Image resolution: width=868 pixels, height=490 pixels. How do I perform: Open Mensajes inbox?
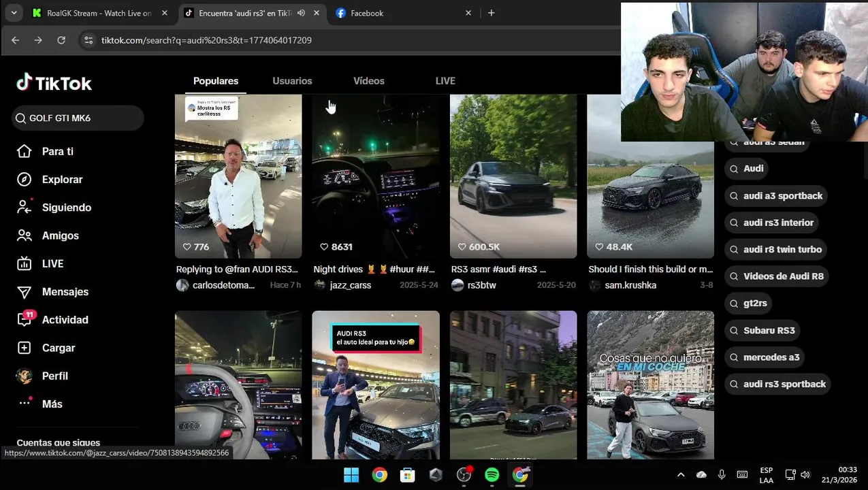(x=52, y=292)
